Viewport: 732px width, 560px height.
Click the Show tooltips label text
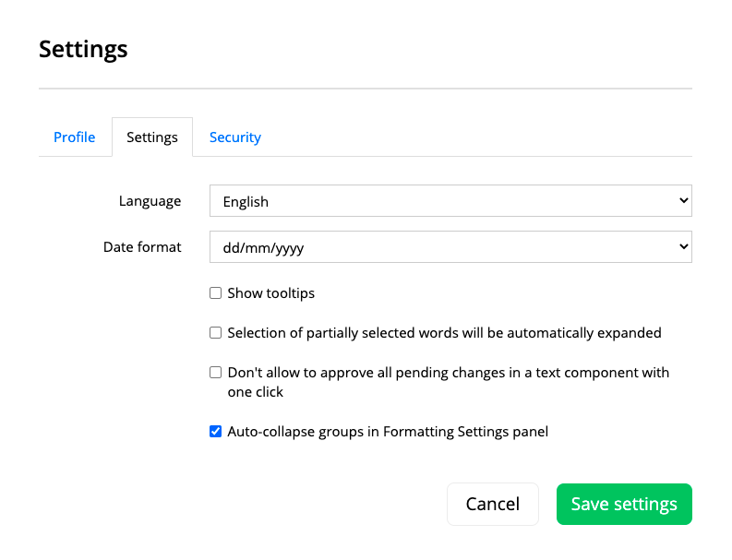[270, 293]
